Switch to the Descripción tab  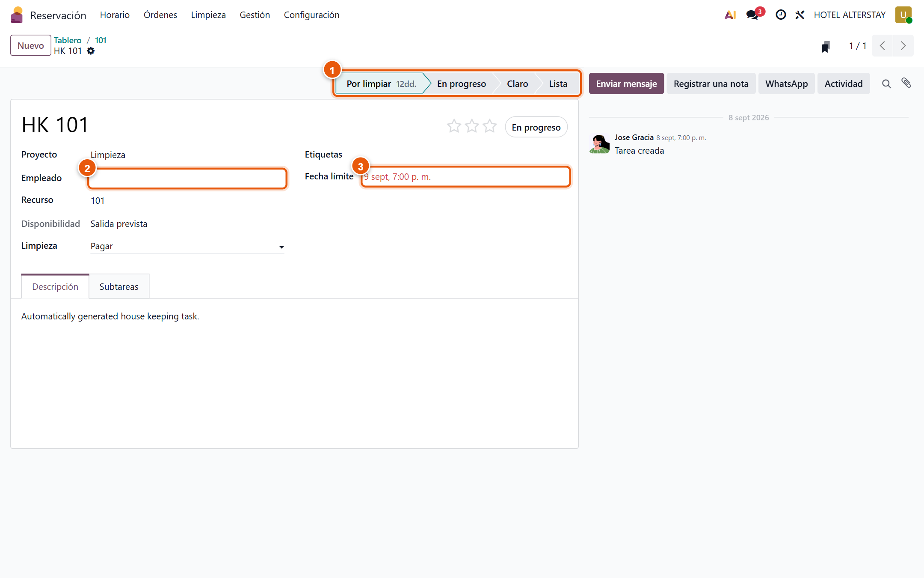point(55,286)
